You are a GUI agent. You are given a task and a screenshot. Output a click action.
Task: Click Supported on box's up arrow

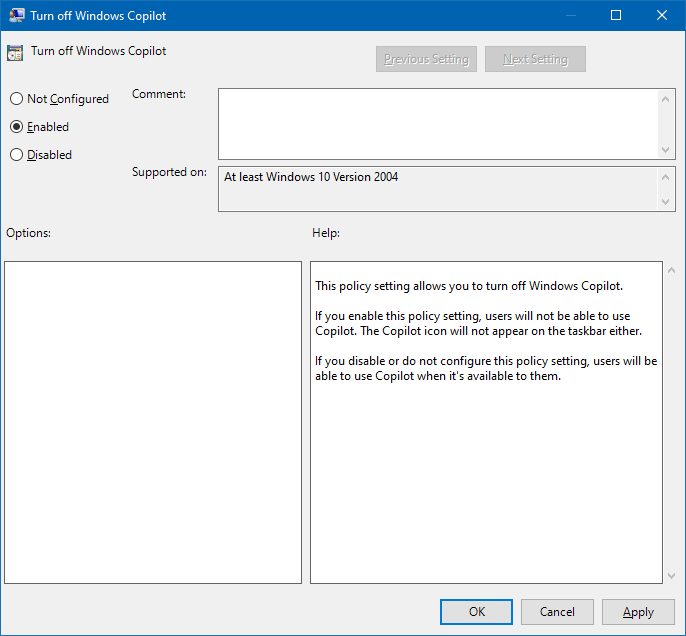(x=667, y=176)
